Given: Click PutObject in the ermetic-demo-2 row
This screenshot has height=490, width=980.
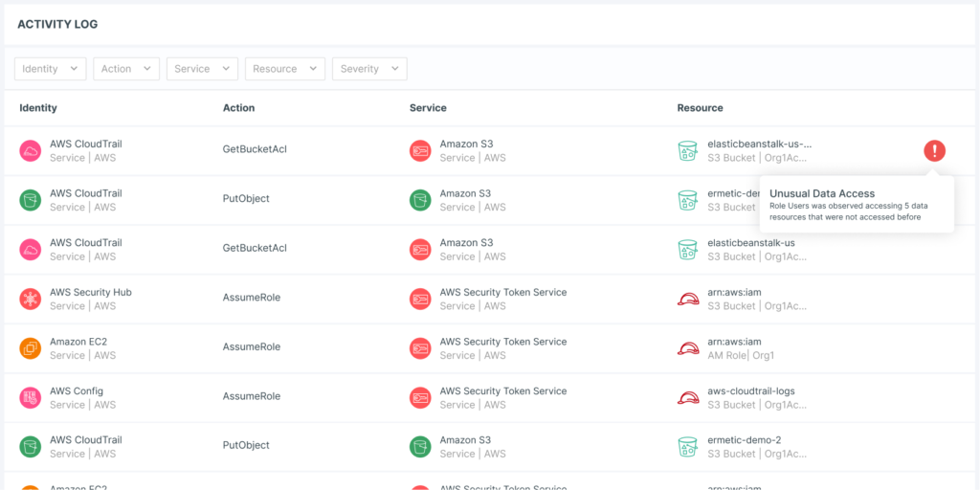Looking at the screenshot, I should point(246,446).
